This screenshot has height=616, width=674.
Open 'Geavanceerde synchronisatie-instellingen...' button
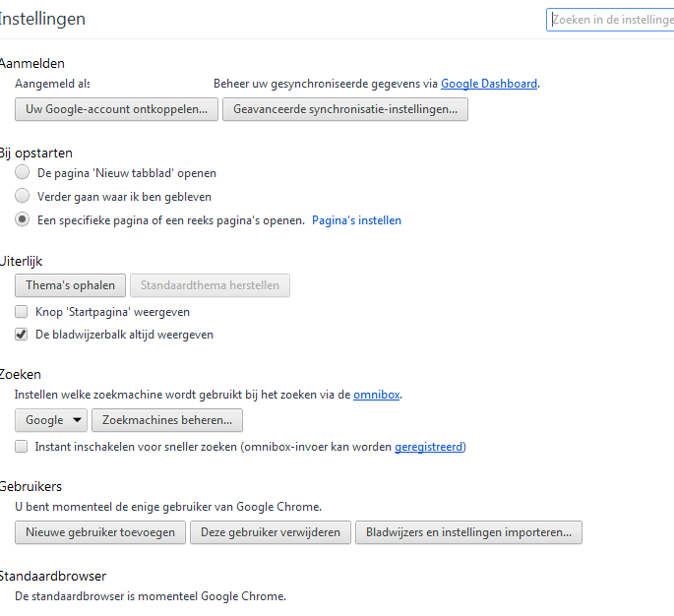345,109
